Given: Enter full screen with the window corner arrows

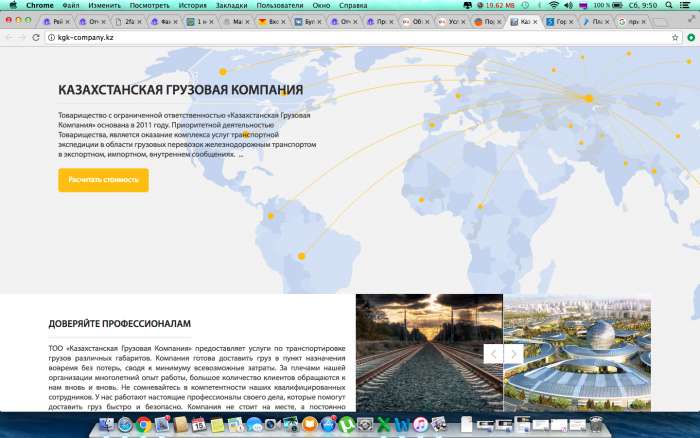Looking at the screenshot, I should click(691, 19).
